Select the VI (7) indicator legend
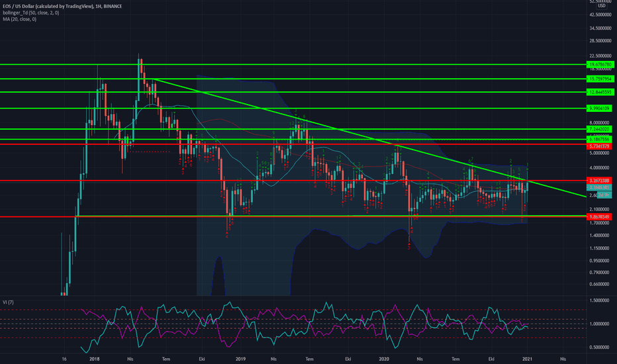 8,302
